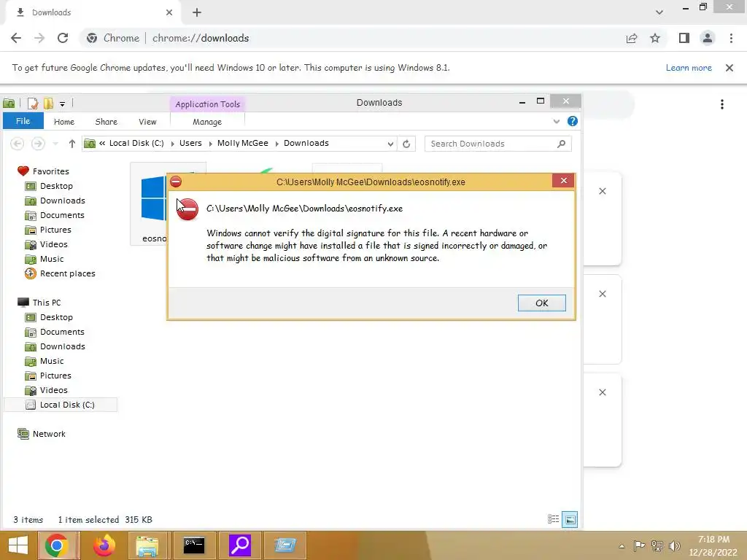Go up one folder level in Explorer
The image size is (747, 560).
click(72, 144)
